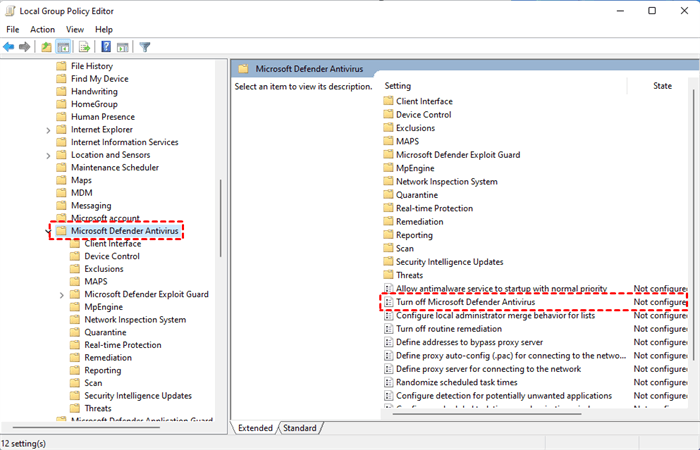Select Client Interface folder in right pane

pyautogui.click(x=424, y=101)
